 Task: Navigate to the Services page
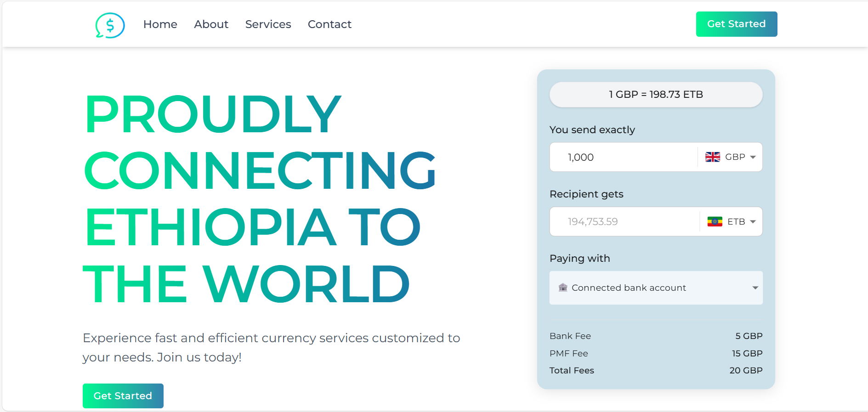coord(268,24)
